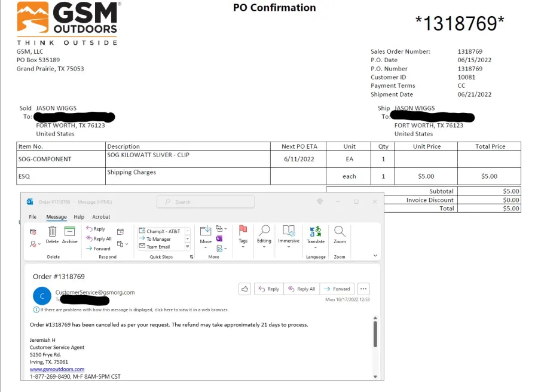Collapse the ribbon using the chevron
Image resolution: width=538 pixels, height=392 pixels.
click(x=375, y=255)
